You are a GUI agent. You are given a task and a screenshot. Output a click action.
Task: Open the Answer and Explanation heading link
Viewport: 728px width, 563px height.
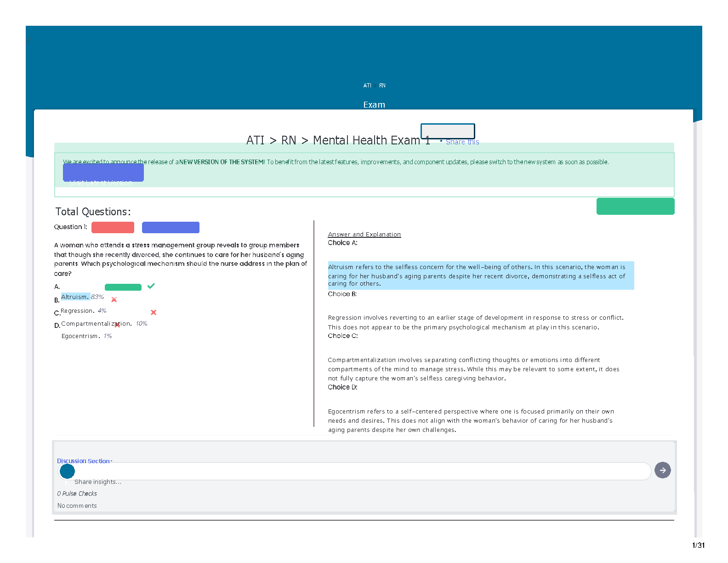364,235
